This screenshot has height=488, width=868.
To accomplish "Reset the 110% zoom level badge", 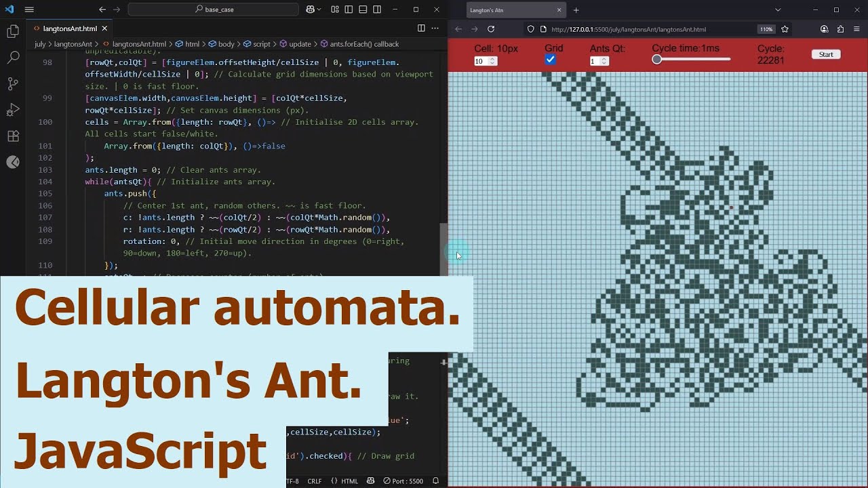I will 766,29.
